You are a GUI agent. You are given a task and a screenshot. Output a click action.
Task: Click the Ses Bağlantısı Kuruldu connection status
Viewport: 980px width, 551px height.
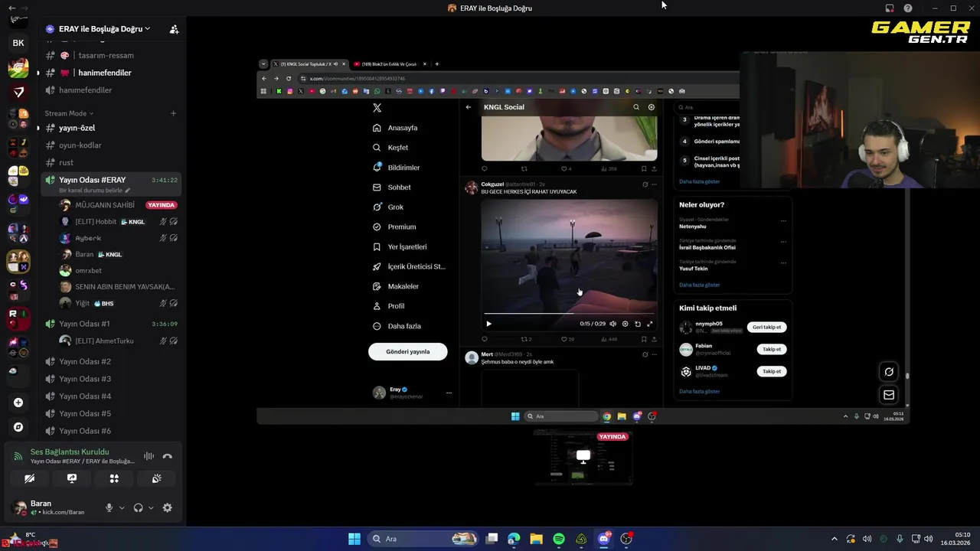pos(70,452)
